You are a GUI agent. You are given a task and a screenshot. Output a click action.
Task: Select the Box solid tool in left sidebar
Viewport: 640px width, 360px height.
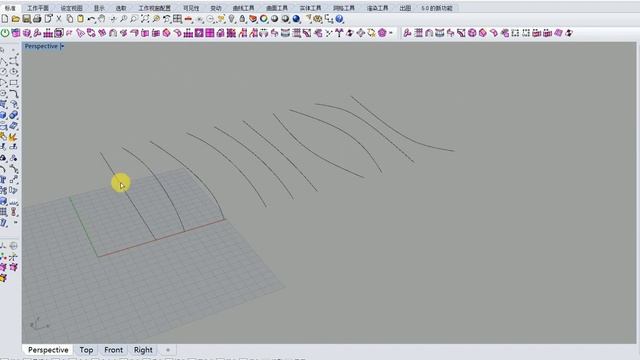click(x=4, y=116)
